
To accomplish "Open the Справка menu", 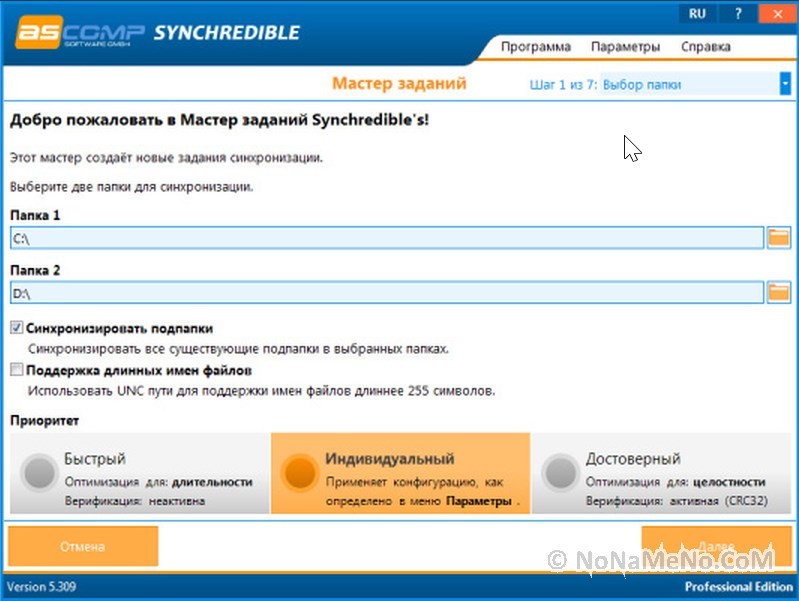I will click(x=706, y=47).
